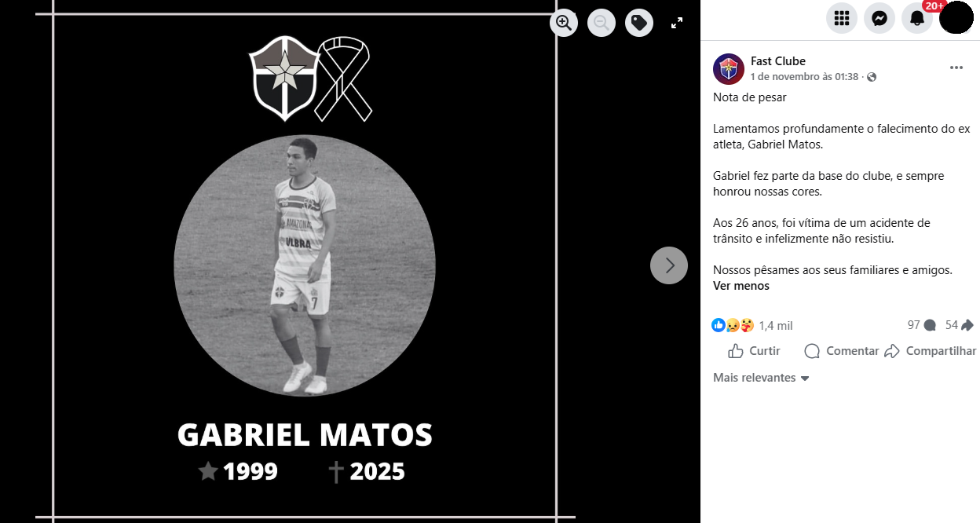Enter fullscreen photo view

click(677, 23)
